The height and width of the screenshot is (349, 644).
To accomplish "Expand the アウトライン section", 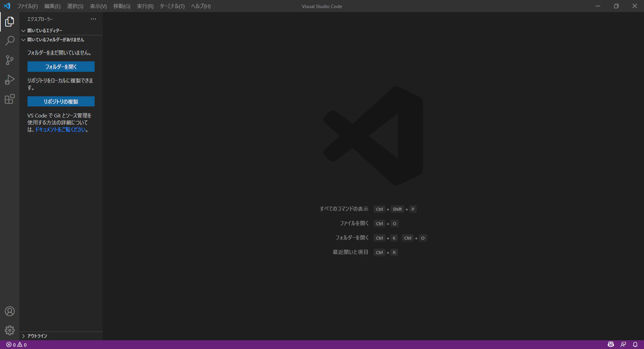I will pyautogui.click(x=61, y=336).
